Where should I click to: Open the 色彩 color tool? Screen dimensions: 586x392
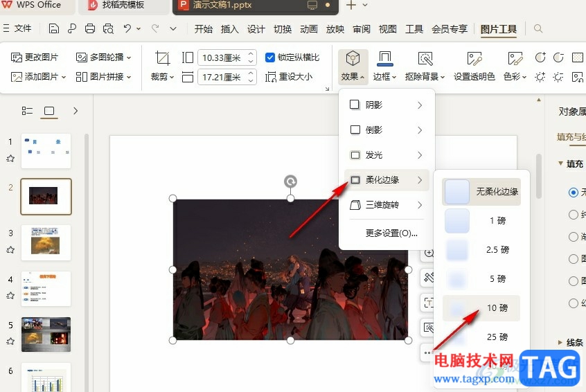click(x=515, y=66)
